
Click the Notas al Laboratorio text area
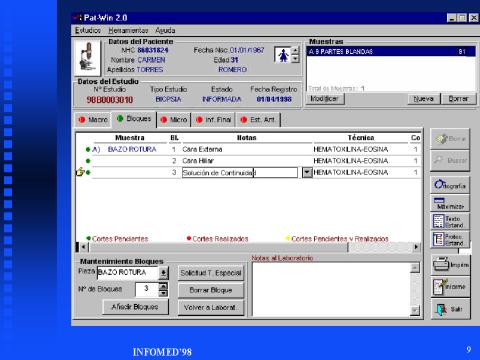click(331, 289)
